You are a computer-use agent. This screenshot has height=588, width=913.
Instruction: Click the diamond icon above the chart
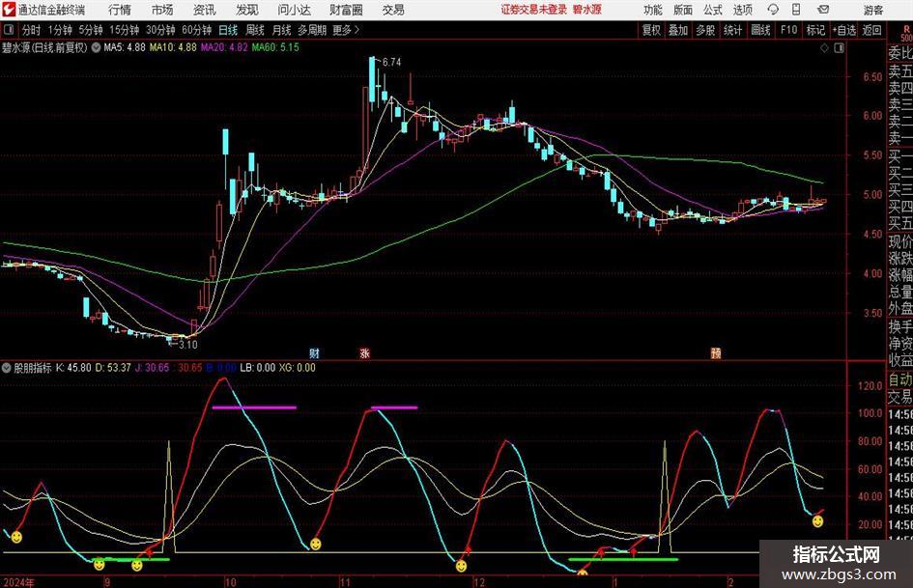824,48
